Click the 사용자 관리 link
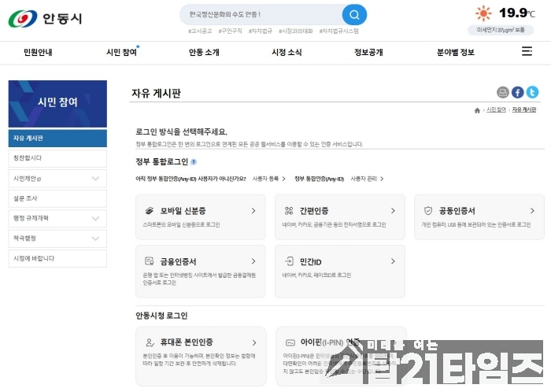 pyautogui.click(x=367, y=179)
